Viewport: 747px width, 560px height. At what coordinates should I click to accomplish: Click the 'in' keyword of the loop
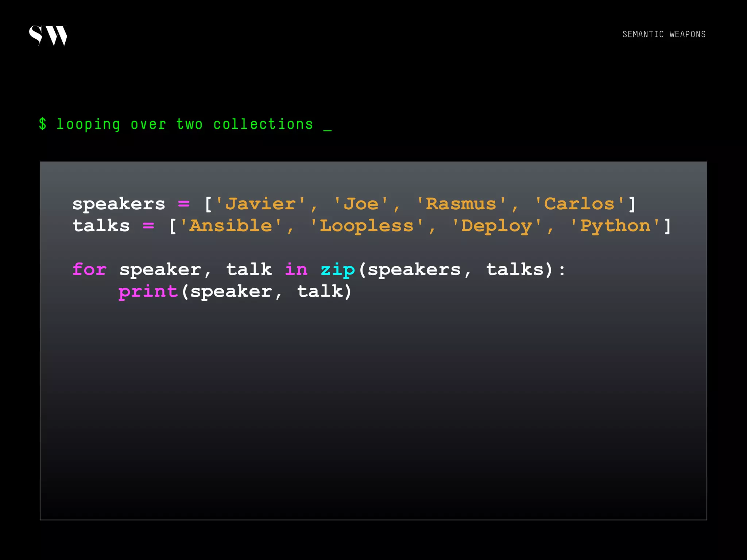[296, 269]
